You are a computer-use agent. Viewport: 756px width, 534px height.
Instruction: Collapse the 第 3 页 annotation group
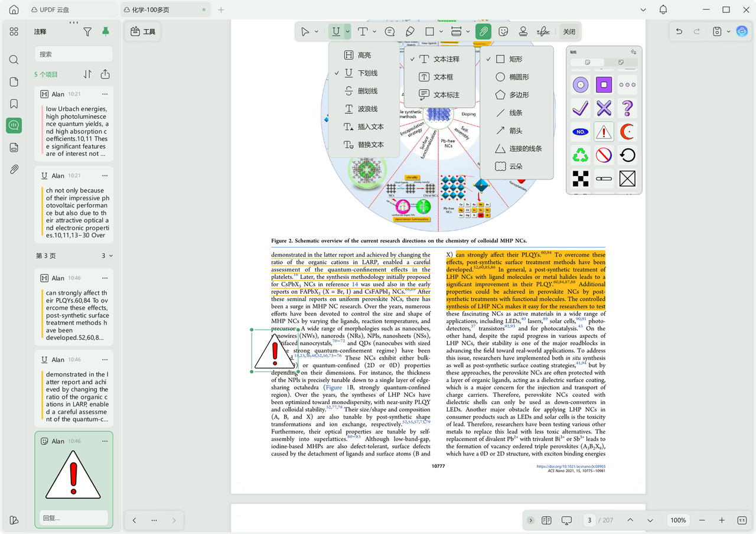coord(111,256)
